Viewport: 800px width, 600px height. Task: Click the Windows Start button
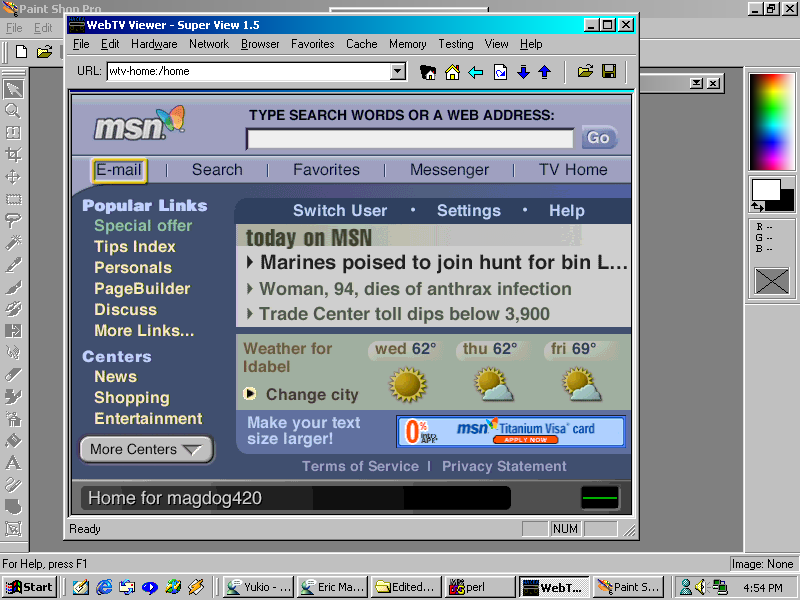[30, 587]
